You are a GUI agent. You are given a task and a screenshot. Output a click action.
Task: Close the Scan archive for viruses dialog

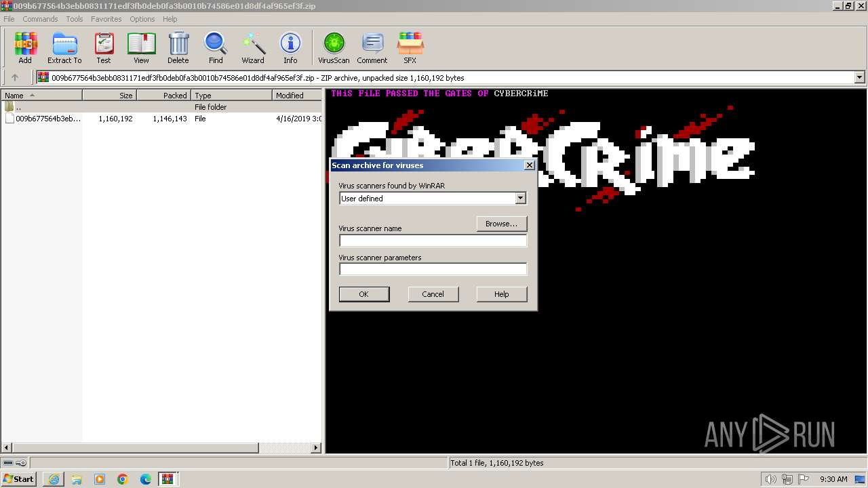coord(530,165)
